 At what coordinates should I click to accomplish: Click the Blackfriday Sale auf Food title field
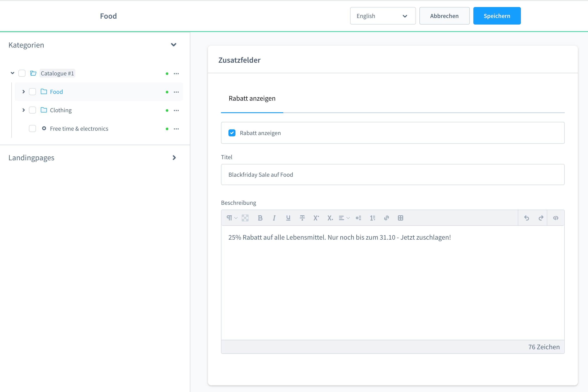point(392,175)
